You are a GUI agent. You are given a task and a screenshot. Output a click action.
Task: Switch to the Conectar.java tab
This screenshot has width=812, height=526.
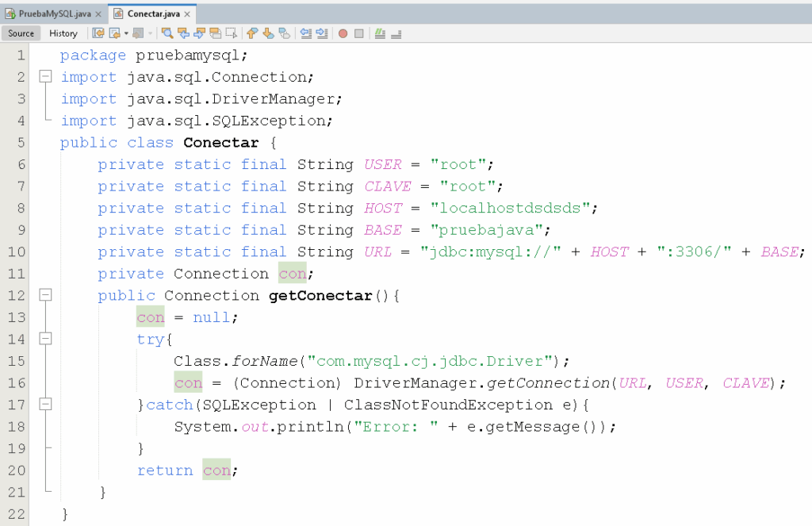coord(151,13)
